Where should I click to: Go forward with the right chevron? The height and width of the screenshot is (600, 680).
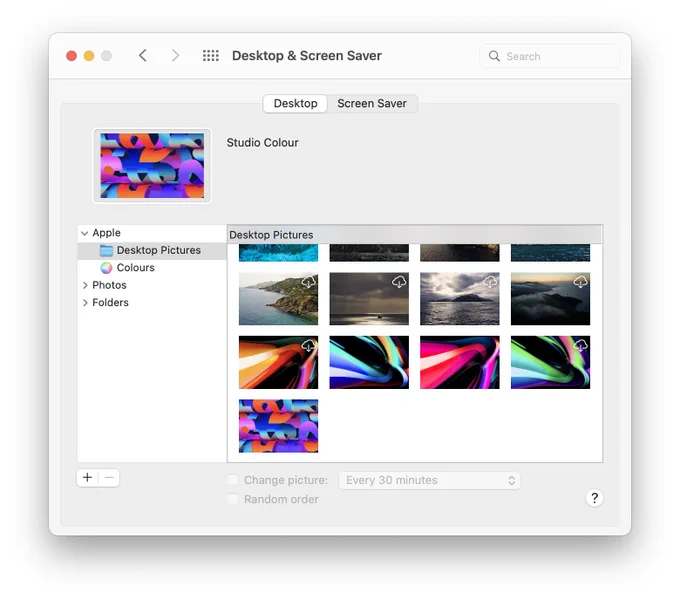pos(175,55)
